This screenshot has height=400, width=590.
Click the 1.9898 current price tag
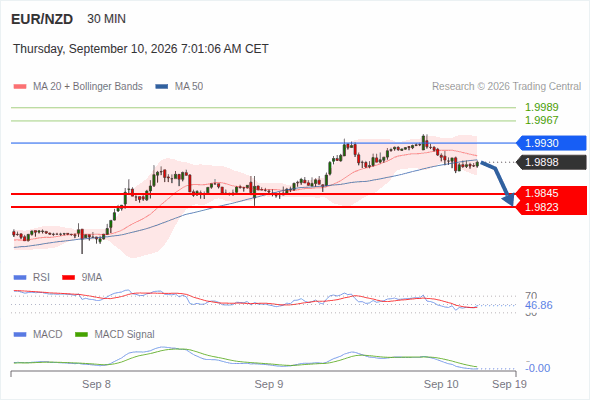(551, 162)
